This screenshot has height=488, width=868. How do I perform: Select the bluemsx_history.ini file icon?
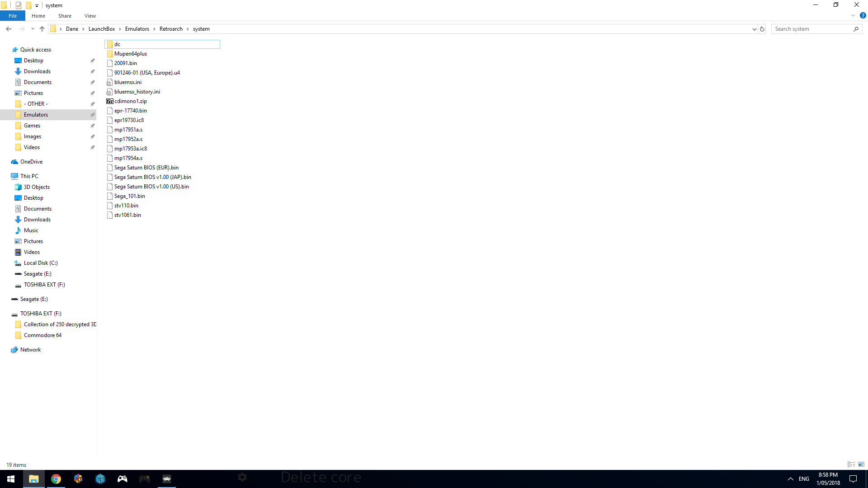(109, 92)
